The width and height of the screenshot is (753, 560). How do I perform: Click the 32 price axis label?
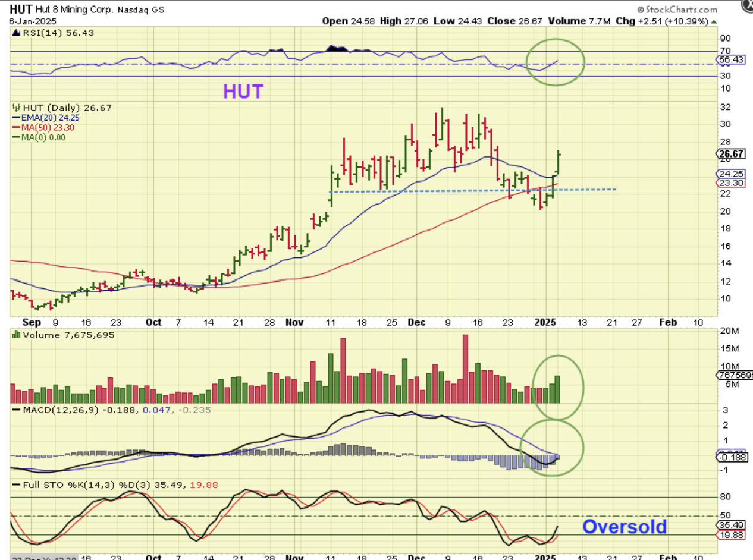tap(726, 107)
